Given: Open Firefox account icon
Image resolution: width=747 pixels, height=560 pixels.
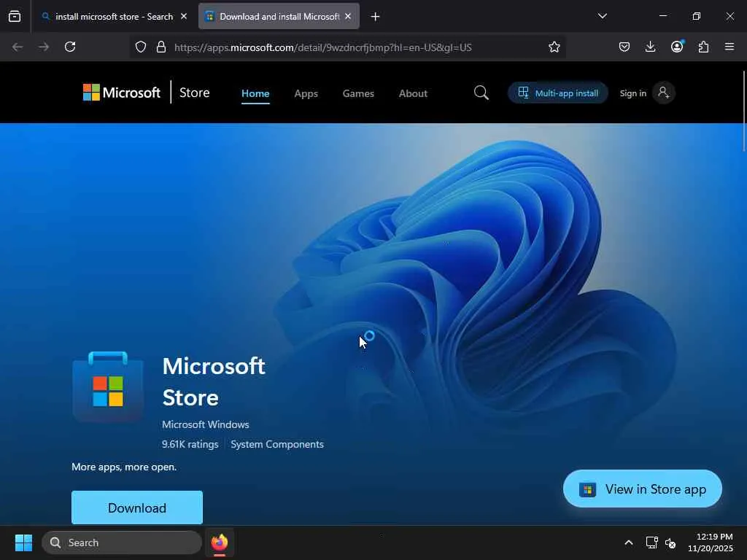Looking at the screenshot, I should (677, 47).
